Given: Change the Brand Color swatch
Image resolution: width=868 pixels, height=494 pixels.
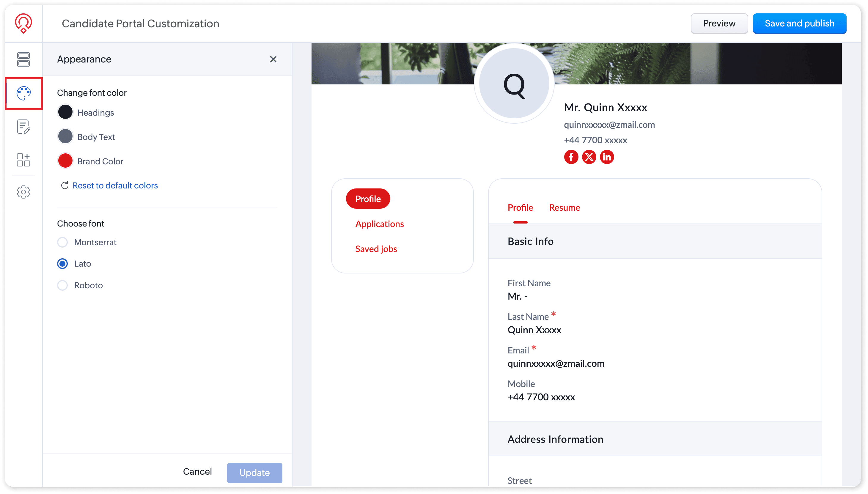Looking at the screenshot, I should click(65, 161).
